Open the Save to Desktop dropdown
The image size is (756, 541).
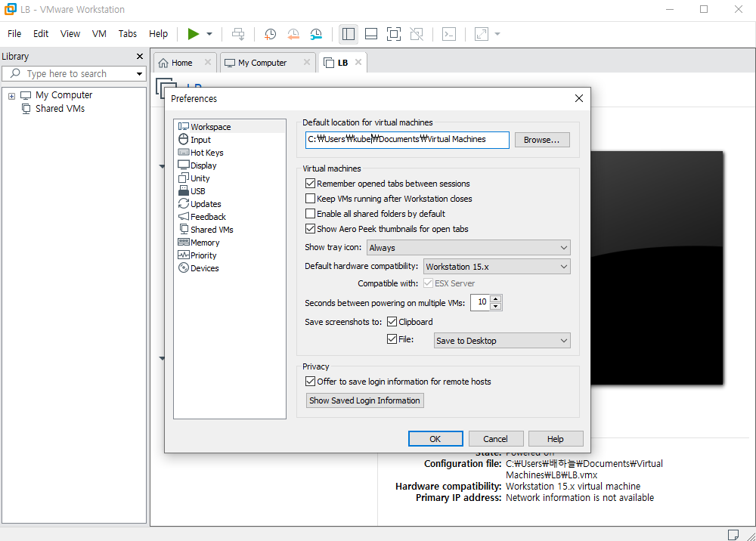(x=502, y=341)
